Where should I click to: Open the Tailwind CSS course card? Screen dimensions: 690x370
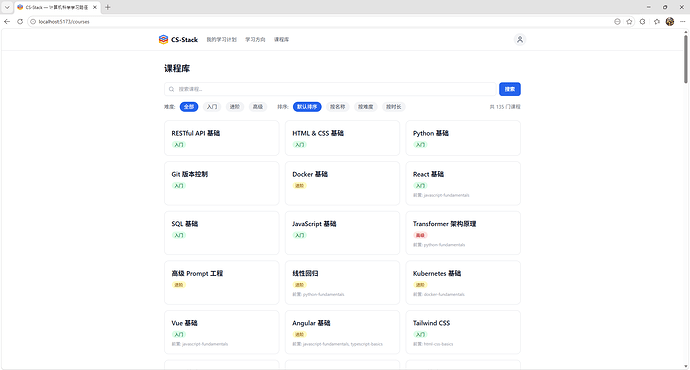point(463,332)
